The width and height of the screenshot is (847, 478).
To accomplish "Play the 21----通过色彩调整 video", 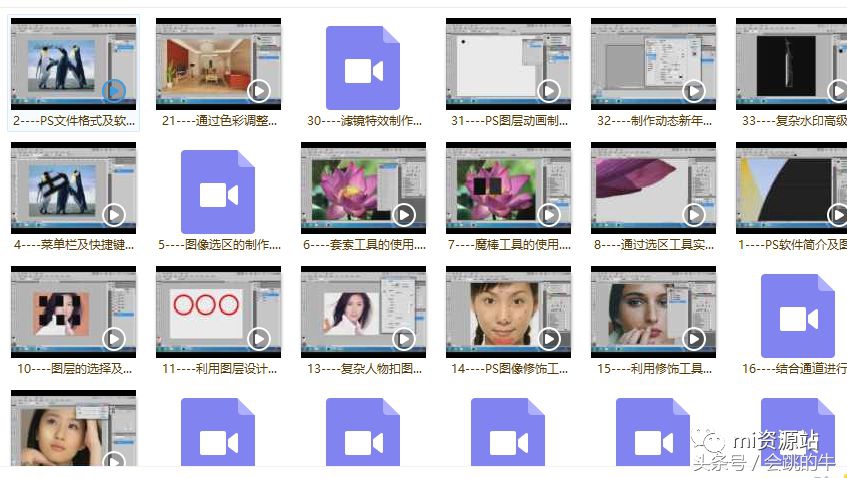I will (x=259, y=91).
